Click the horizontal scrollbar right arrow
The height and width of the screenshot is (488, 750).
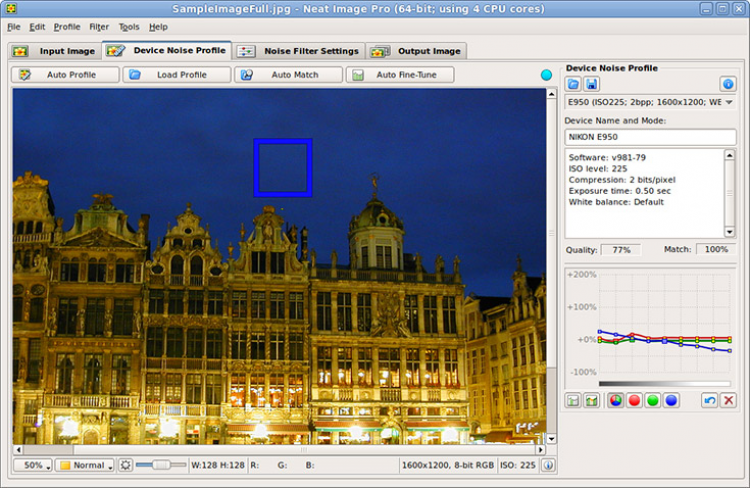click(x=540, y=450)
